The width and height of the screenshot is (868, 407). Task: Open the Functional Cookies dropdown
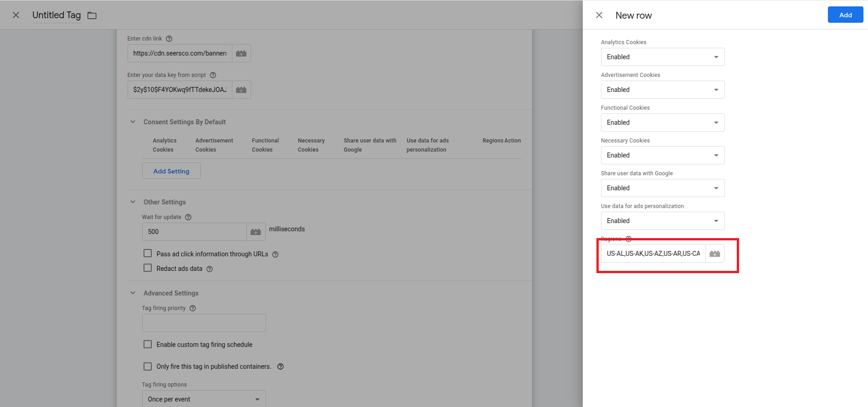pyautogui.click(x=663, y=122)
